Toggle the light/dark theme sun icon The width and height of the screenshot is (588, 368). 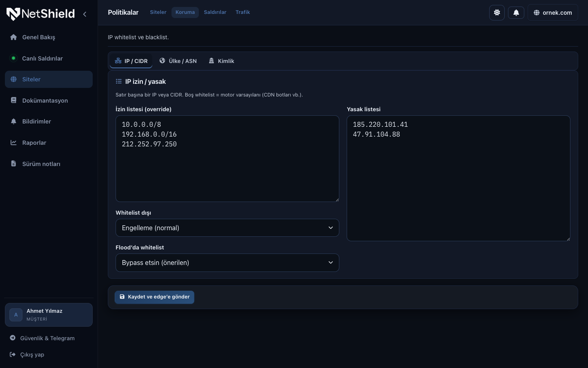point(497,12)
